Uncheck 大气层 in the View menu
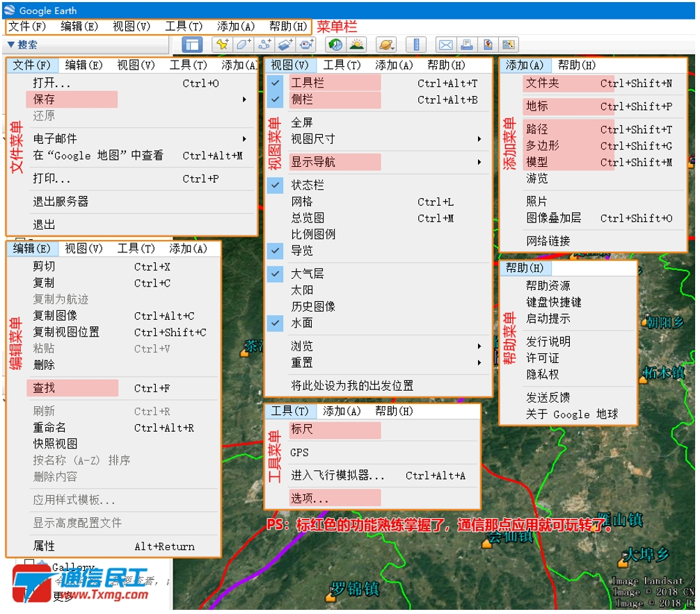Screen dimensions: 700x614 coord(276,273)
